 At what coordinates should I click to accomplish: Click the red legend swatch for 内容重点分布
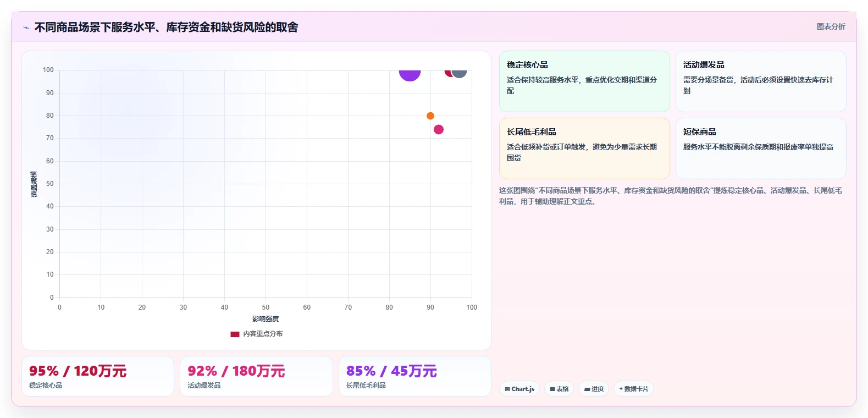point(235,334)
